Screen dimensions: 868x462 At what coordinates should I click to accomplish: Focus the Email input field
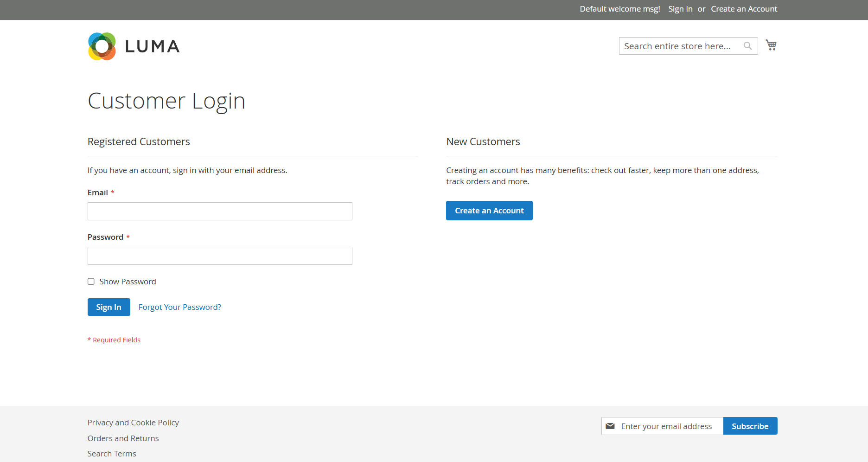point(220,211)
